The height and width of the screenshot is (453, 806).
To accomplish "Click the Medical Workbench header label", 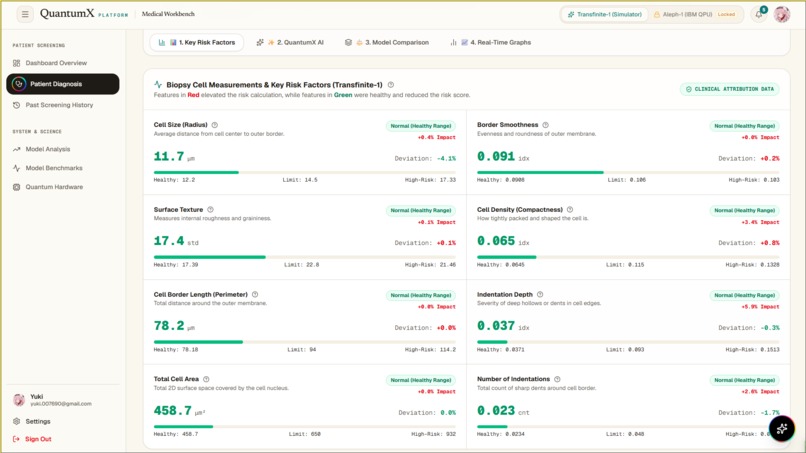I will [x=168, y=14].
